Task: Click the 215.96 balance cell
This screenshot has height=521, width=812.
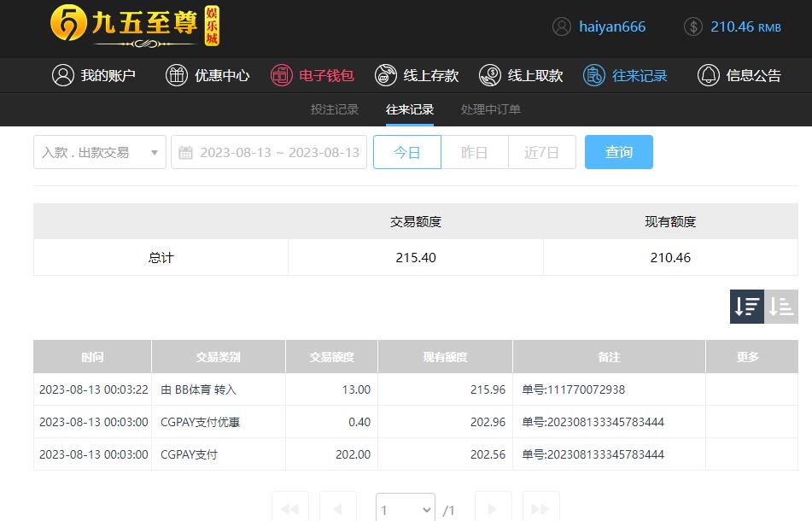Action: pos(488,389)
